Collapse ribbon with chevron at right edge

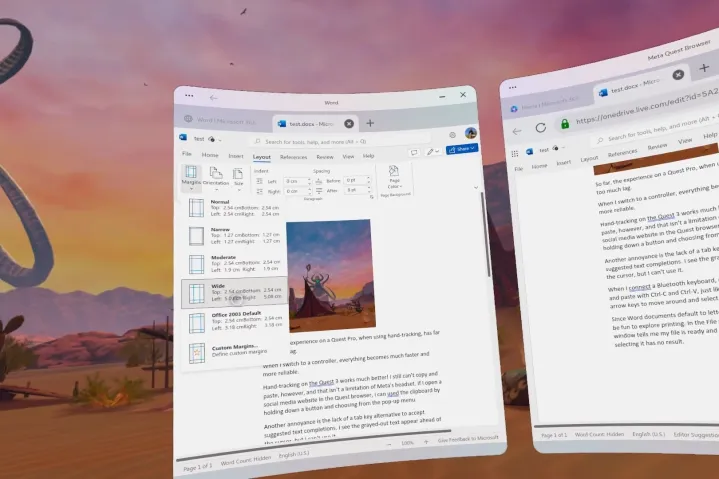coord(476,187)
